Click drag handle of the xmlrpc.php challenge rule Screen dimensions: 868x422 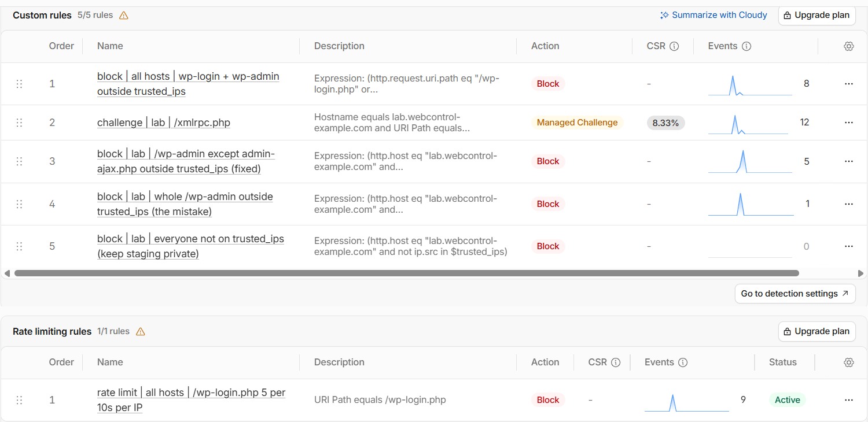(19, 123)
